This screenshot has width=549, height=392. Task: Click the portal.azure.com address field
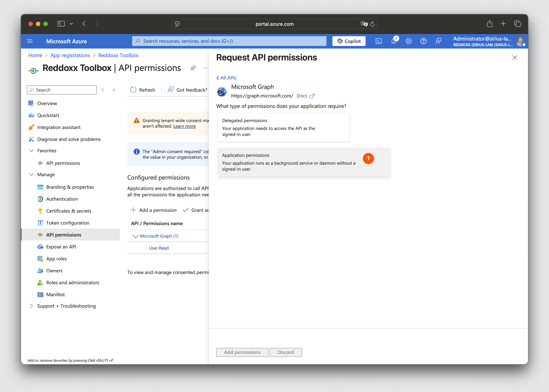(274, 24)
